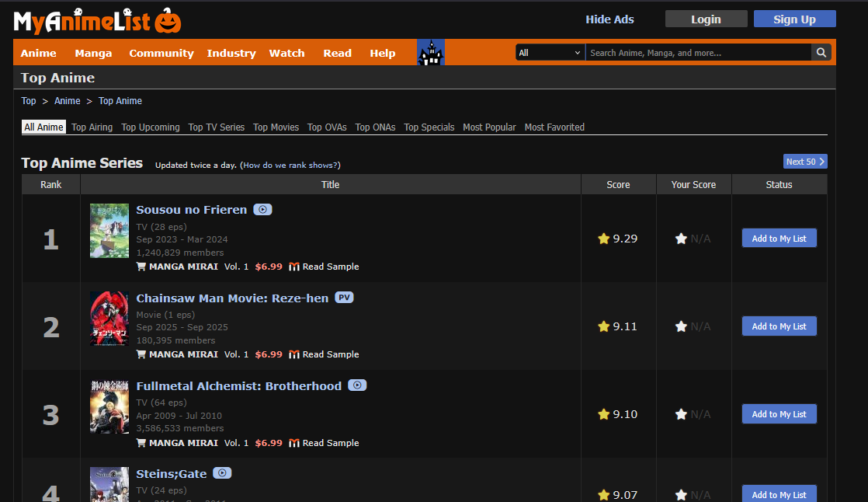Go to Next 50 results

(805, 161)
